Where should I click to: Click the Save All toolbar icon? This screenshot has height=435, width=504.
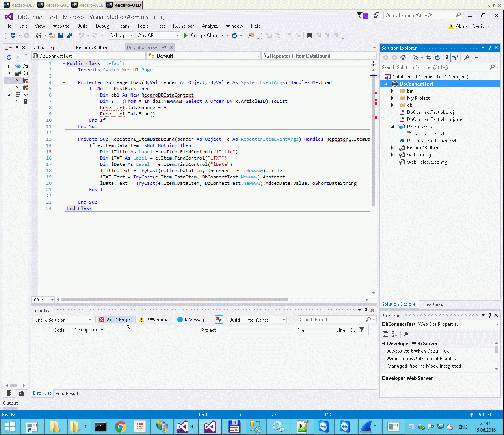tap(69, 35)
